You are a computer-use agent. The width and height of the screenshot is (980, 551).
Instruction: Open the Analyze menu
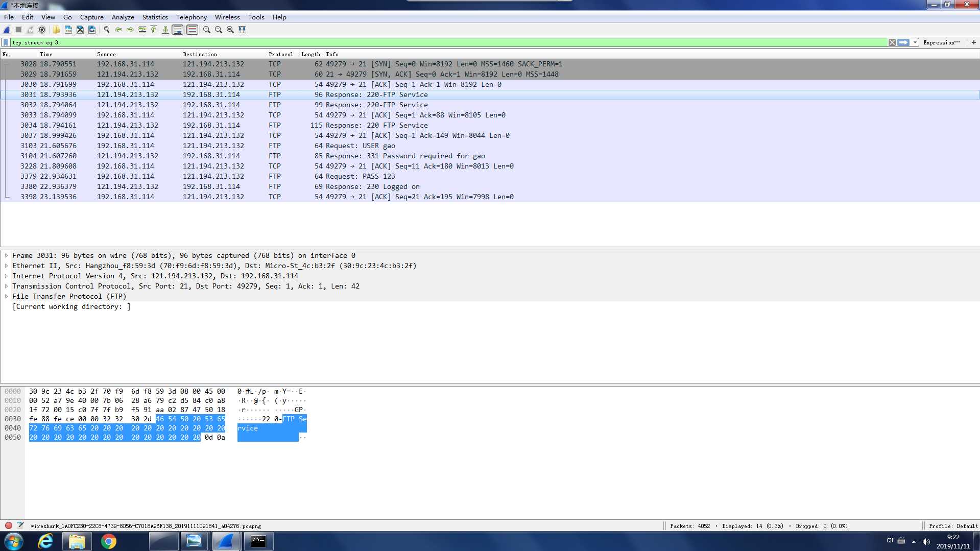point(123,17)
